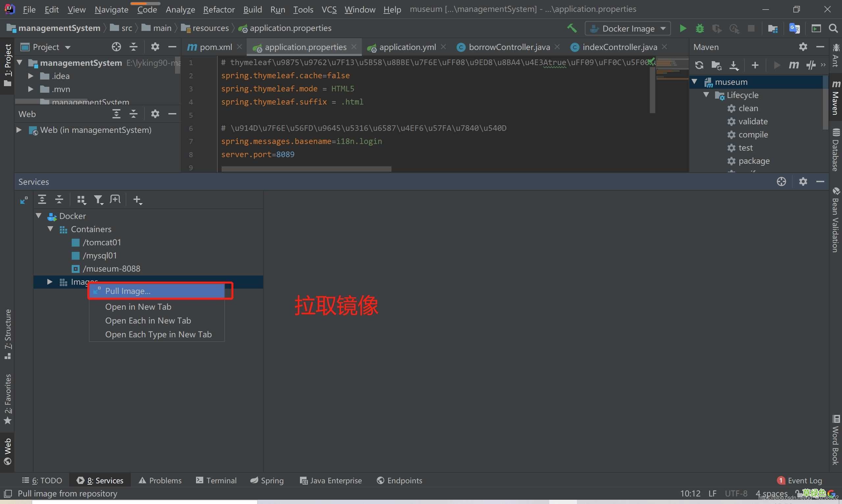Image resolution: width=842 pixels, height=504 pixels.
Task: Expand the Images node
Action: pos(50,282)
